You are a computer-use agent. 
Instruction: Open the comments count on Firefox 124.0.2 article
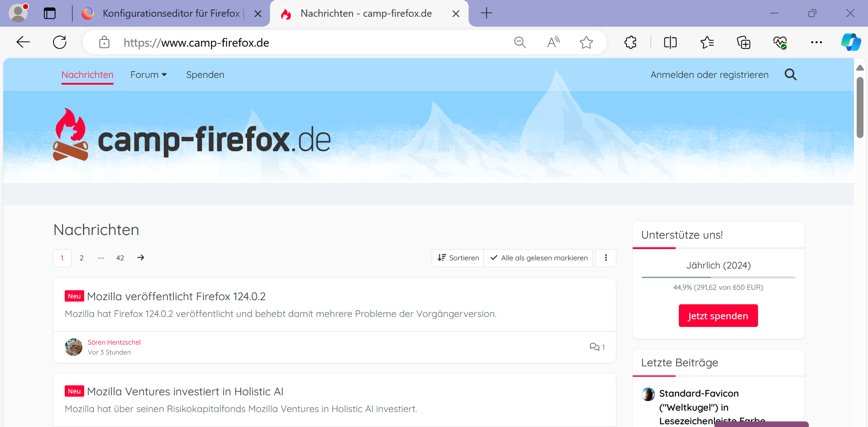pyautogui.click(x=597, y=347)
